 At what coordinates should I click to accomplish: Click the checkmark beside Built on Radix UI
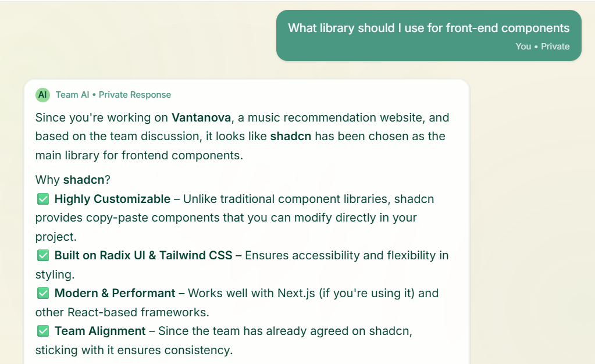[43, 255]
